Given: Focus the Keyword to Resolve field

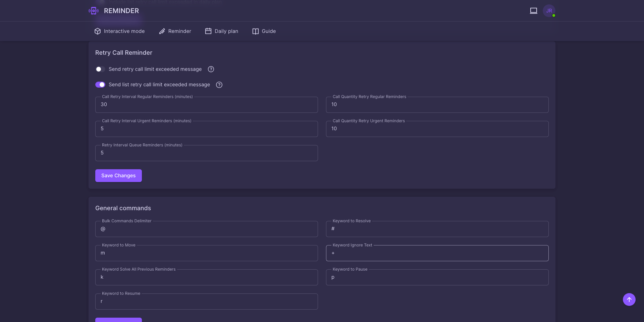Looking at the screenshot, I should [x=437, y=229].
